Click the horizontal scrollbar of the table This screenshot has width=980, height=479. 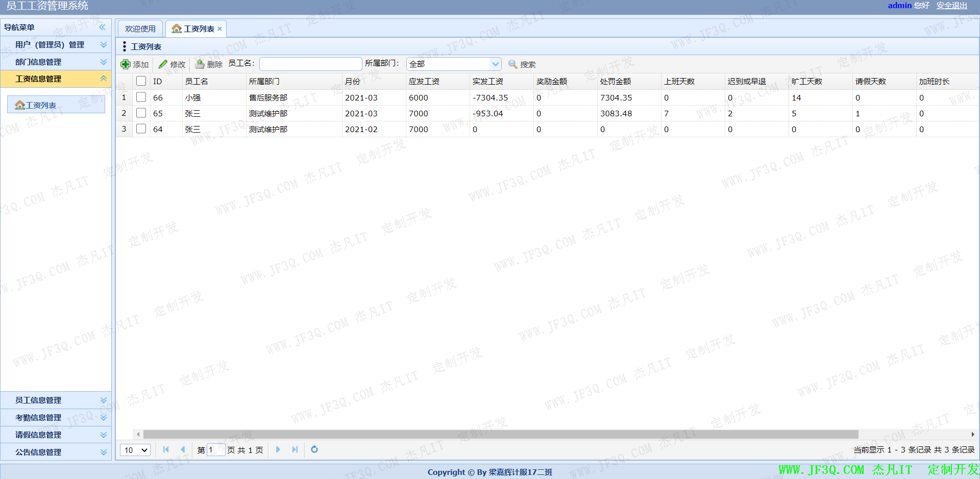coord(500,434)
